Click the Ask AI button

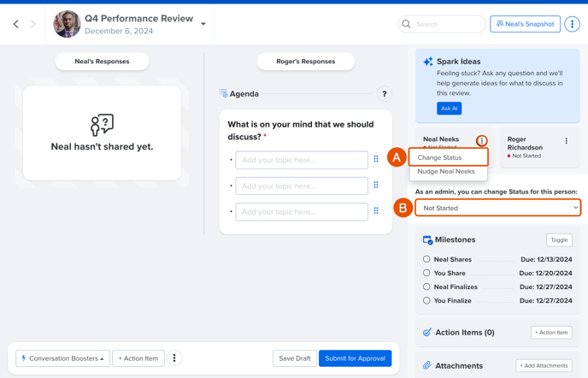(449, 109)
